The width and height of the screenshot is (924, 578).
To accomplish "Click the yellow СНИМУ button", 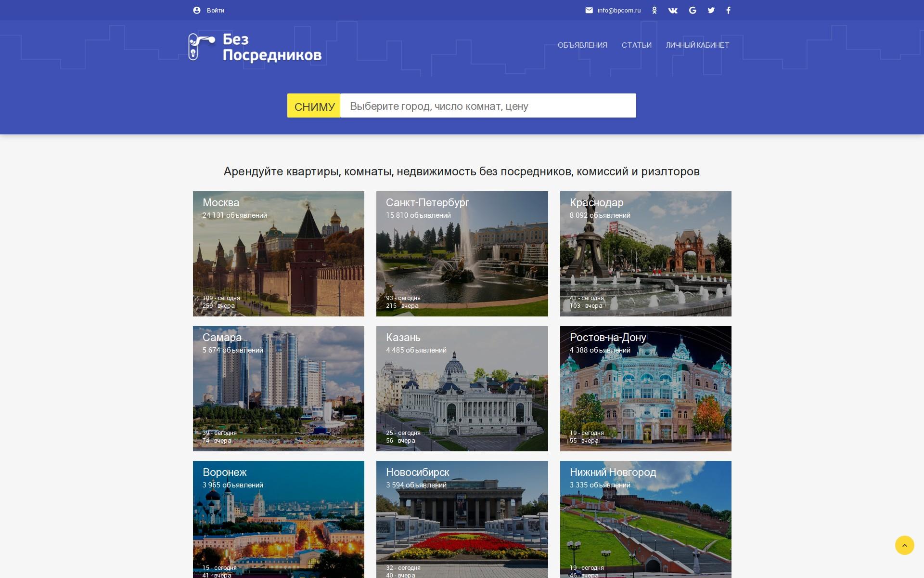I will tap(314, 105).
